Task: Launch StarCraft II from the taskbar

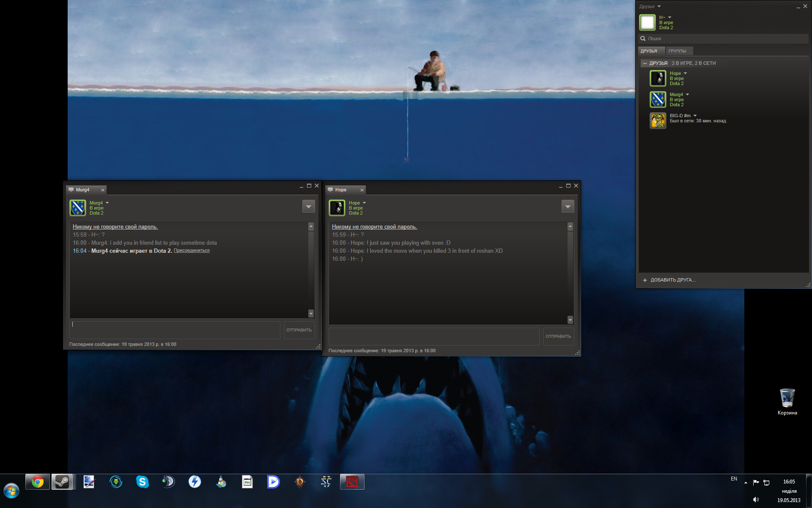Action: 326,482
